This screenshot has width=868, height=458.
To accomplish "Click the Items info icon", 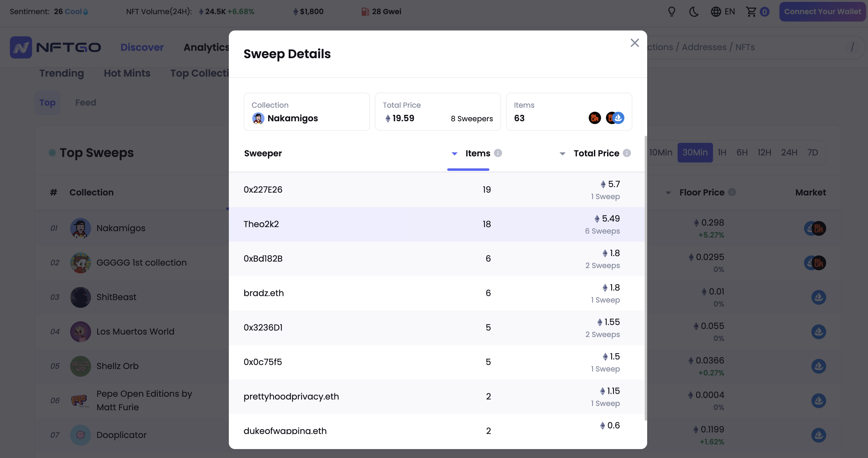I will tap(498, 153).
